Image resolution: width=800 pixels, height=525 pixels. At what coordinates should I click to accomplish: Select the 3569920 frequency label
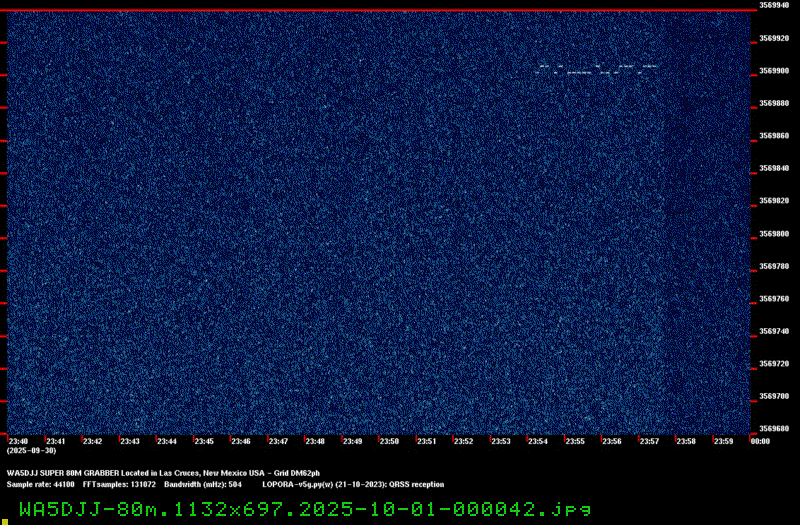pyautogui.click(x=774, y=38)
